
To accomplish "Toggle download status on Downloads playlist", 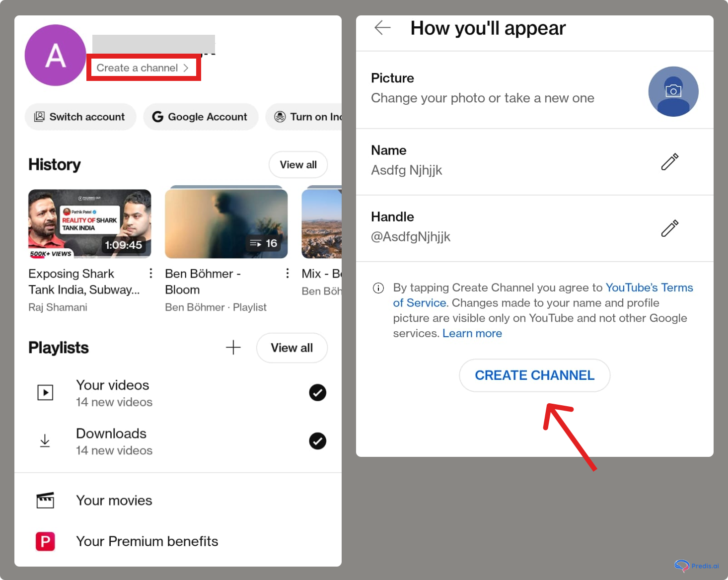I will tap(317, 441).
